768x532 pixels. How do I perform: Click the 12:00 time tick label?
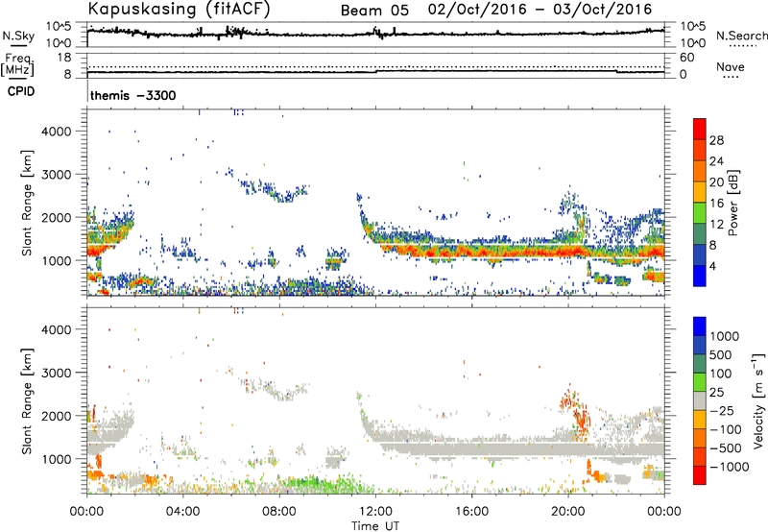click(375, 512)
